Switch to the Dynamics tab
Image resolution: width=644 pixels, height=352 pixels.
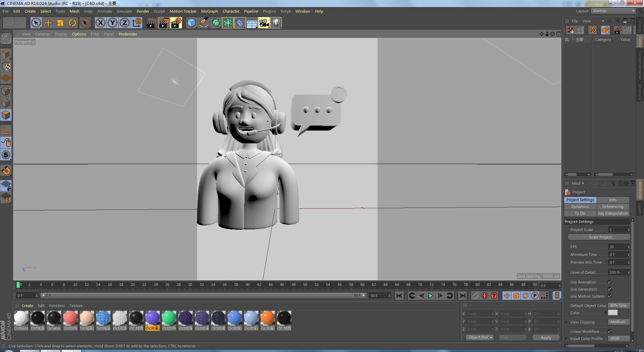(580, 207)
